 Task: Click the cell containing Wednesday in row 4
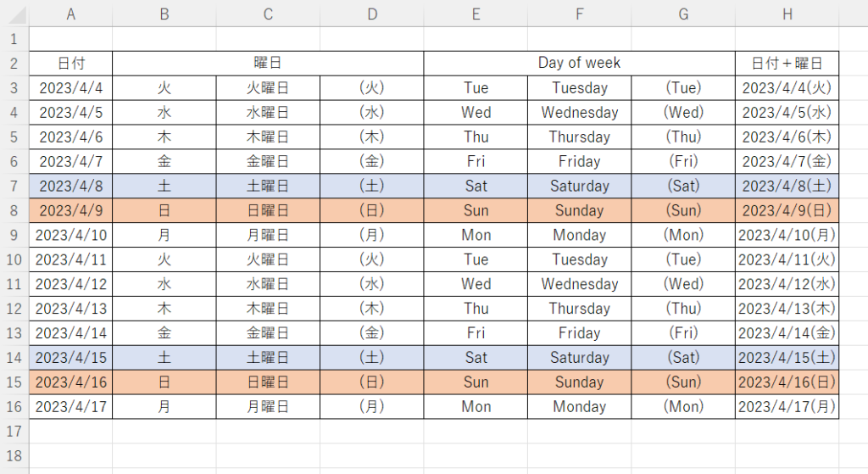coord(580,112)
